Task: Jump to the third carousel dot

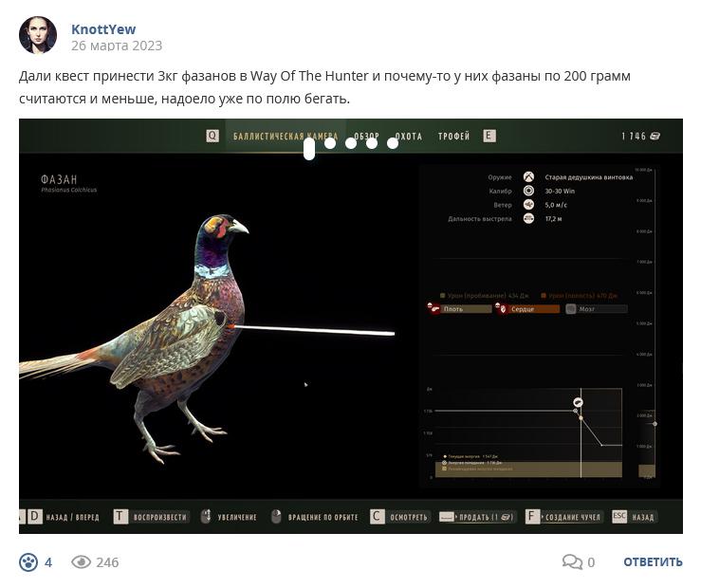Action: (351, 143)
